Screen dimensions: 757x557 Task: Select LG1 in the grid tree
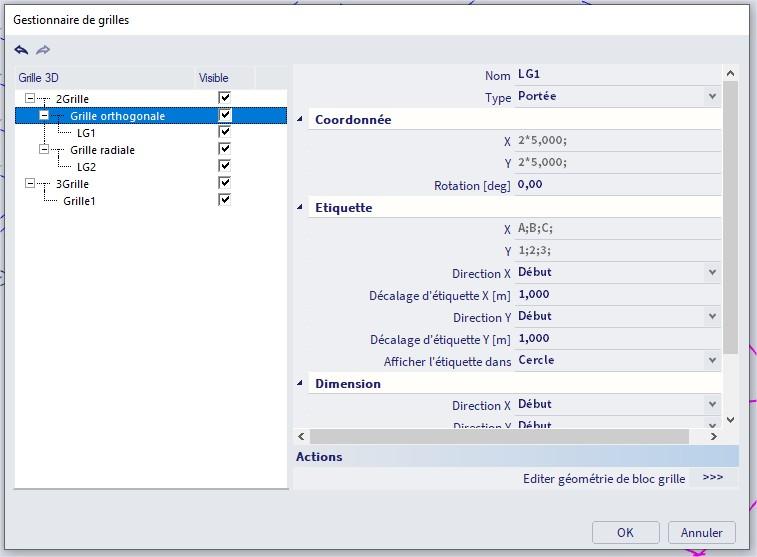(x=86, y=133)
